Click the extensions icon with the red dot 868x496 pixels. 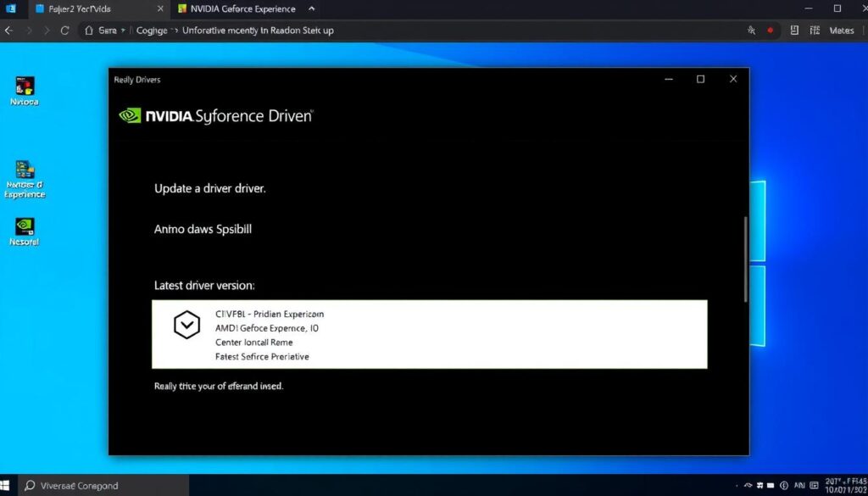point(770,31)
